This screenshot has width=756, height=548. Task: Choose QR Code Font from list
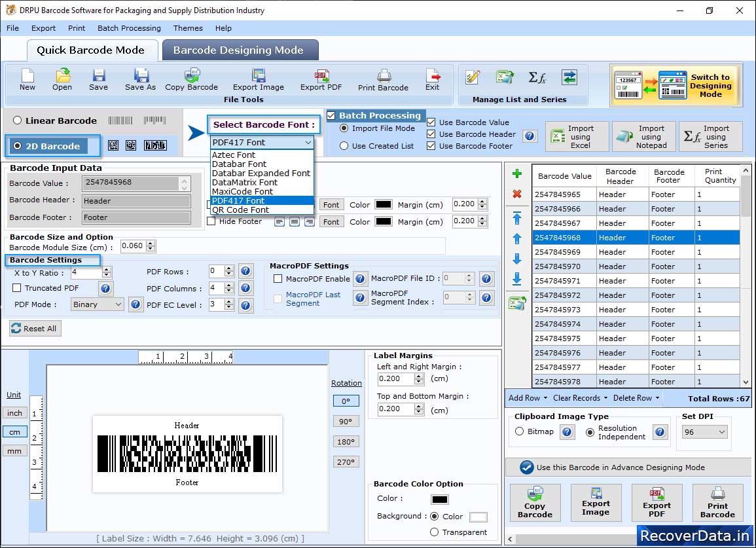pos(262,210)
